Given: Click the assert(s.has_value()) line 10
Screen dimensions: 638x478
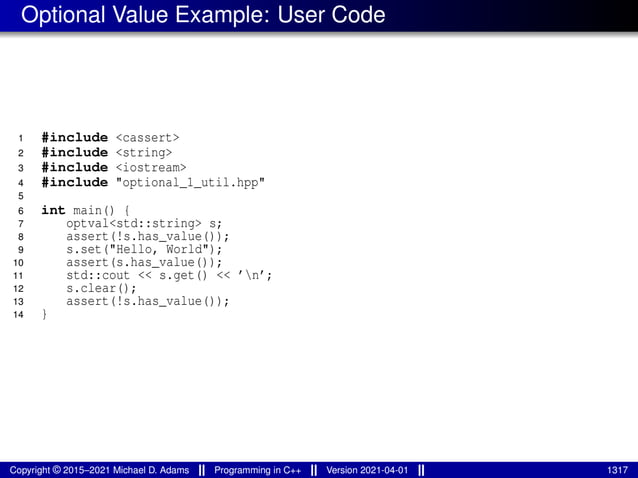Looking at the screenshot, I should point(144,262).
